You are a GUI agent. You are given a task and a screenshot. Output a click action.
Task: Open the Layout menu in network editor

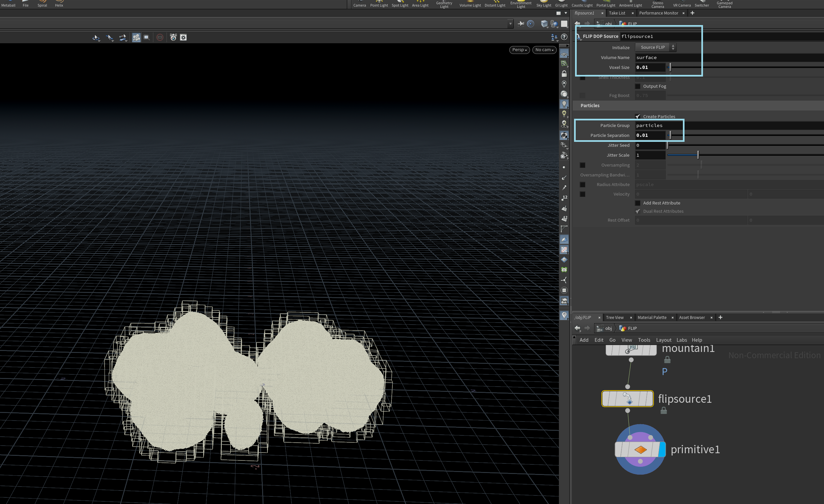[663, 340]
